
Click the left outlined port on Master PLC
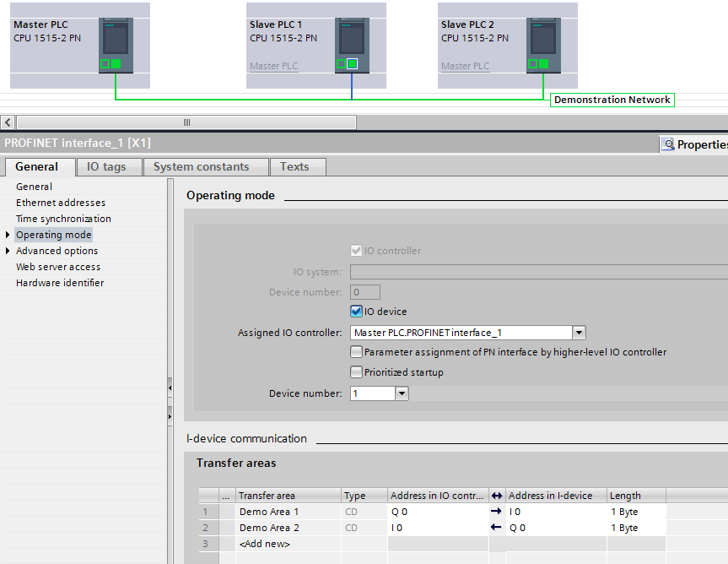105,63
